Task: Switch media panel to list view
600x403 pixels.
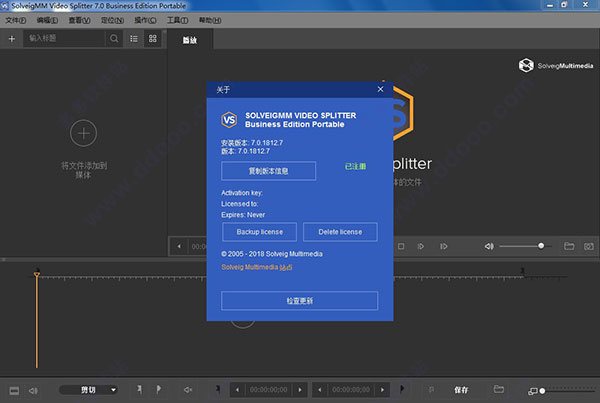Action: pyautogui.click(x=134, y=38)
